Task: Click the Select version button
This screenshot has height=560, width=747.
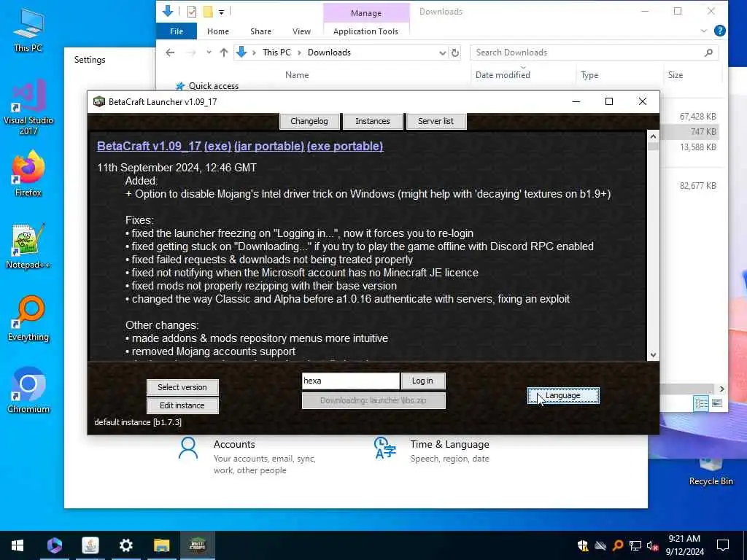Action: point(182,387)
